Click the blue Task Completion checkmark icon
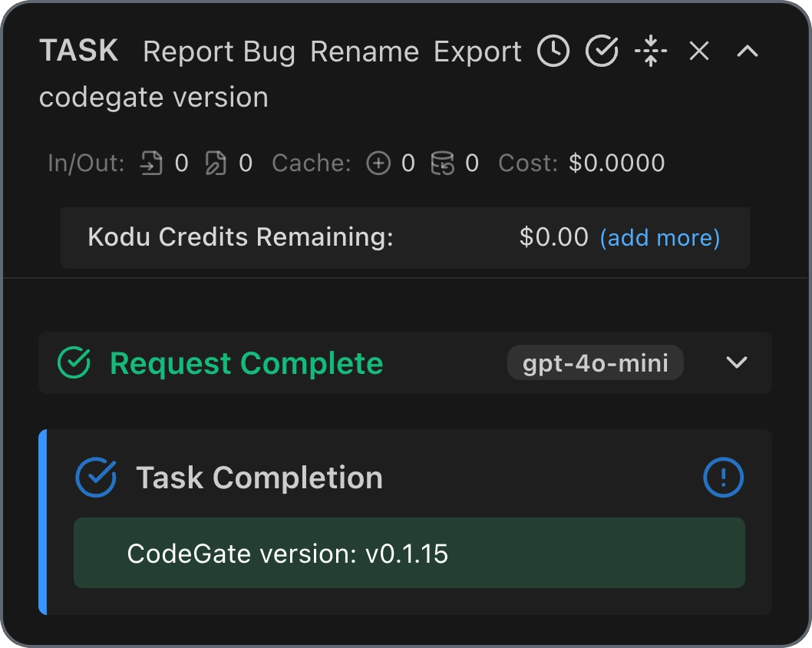Screen dimensions: 812x648 click(x=96, y=477)
